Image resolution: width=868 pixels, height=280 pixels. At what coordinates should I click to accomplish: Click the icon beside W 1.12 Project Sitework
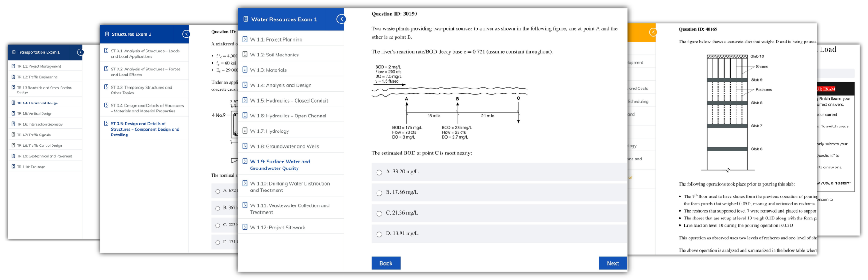point(245,227)
